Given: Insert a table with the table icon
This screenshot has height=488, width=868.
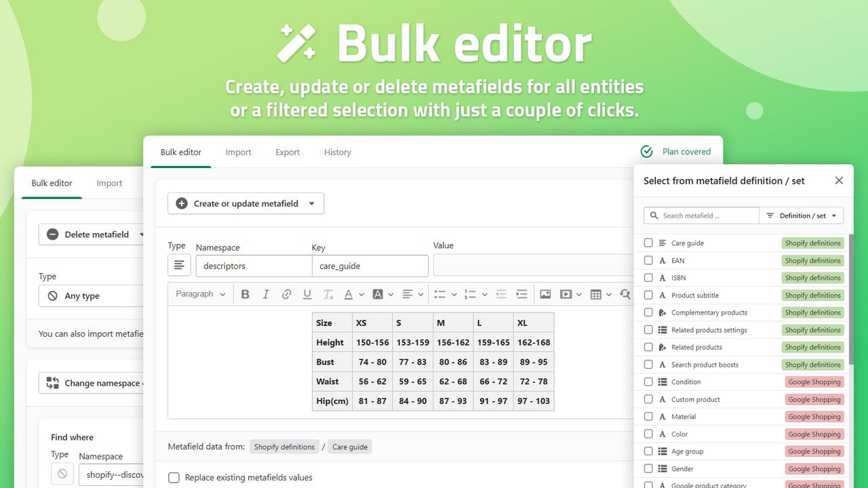Looking at the screenshot, I should (596, 294).
